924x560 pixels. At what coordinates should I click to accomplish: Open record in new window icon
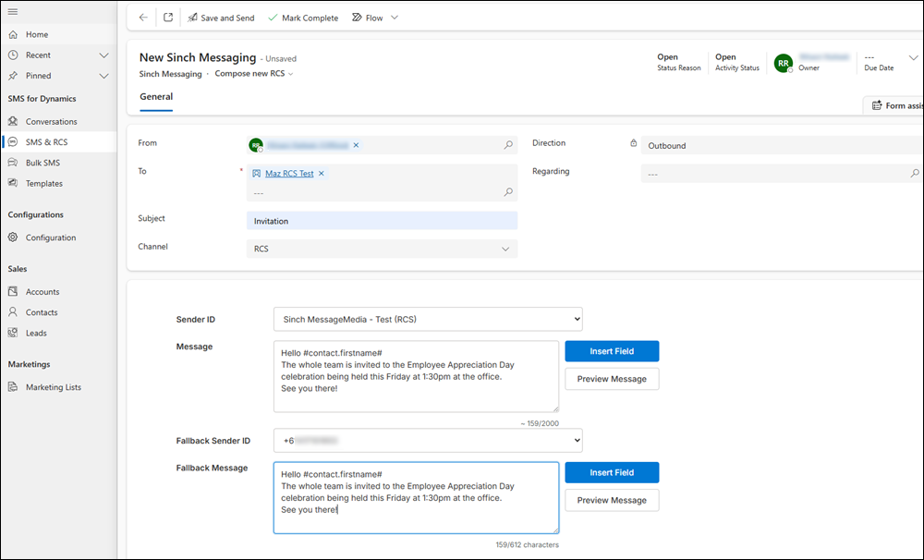point(168,18)
